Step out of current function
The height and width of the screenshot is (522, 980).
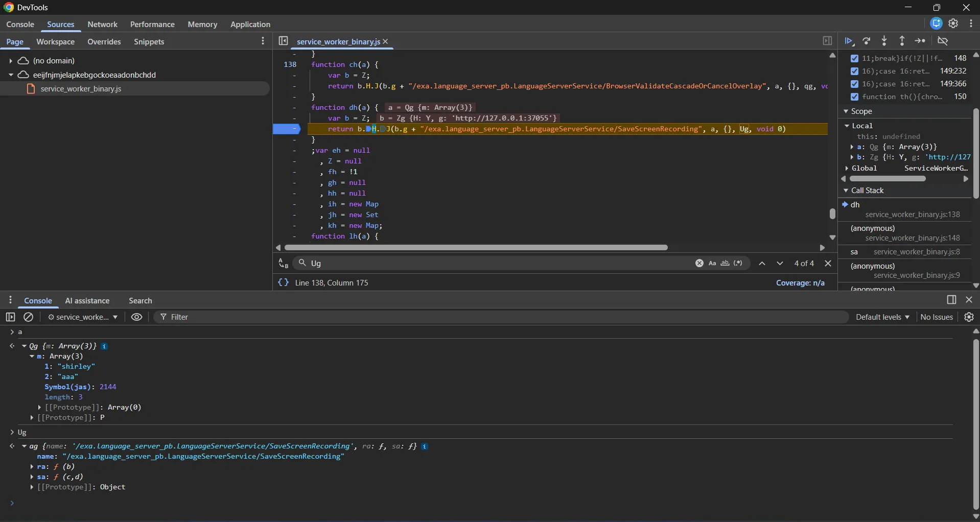click(902, 41)
